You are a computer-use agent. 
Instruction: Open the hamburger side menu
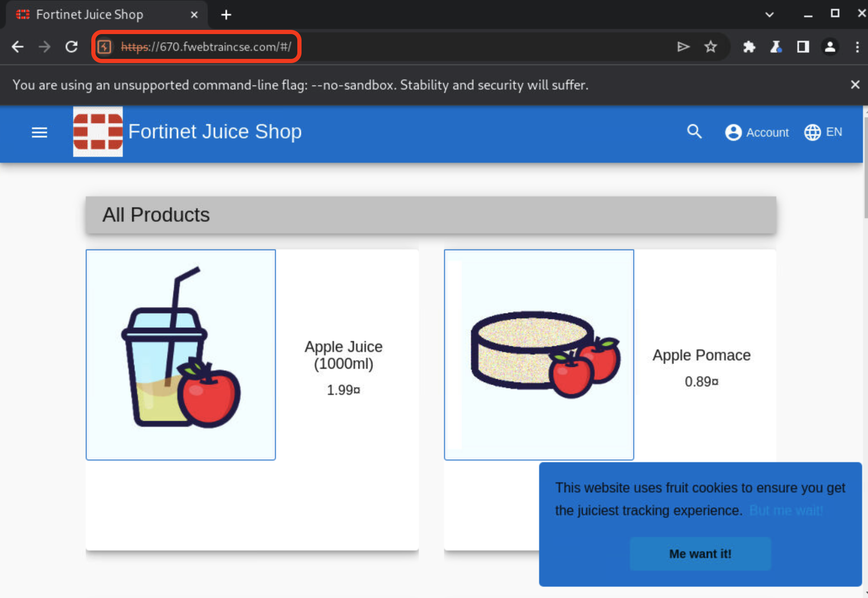pyautogui.click(x=40, y=132)
